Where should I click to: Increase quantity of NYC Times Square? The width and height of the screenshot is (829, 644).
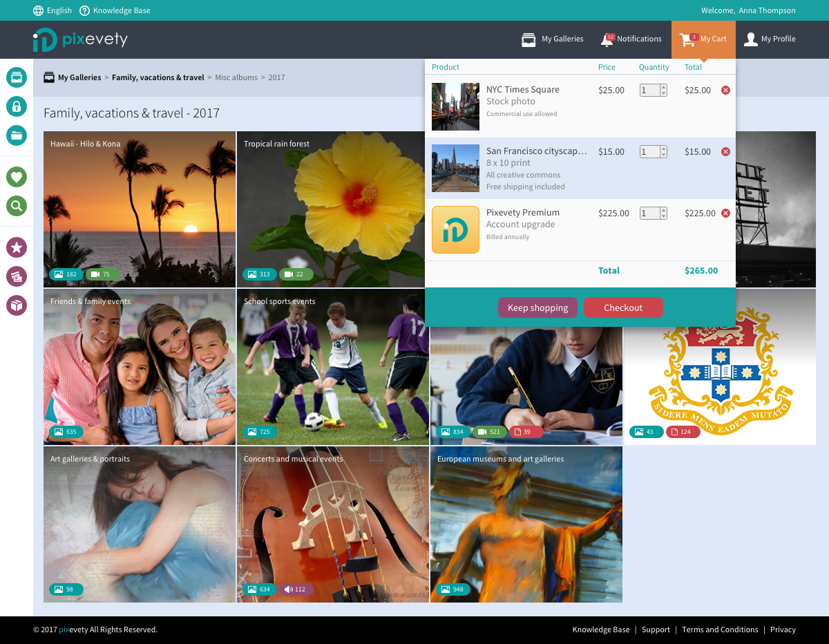(x=664, y=87)
